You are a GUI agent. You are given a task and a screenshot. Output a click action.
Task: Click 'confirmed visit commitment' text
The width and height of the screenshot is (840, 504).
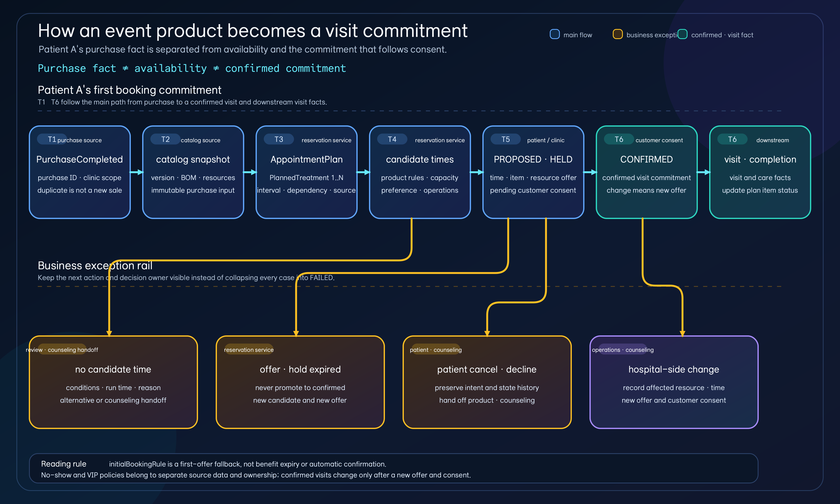coord(646,178)
